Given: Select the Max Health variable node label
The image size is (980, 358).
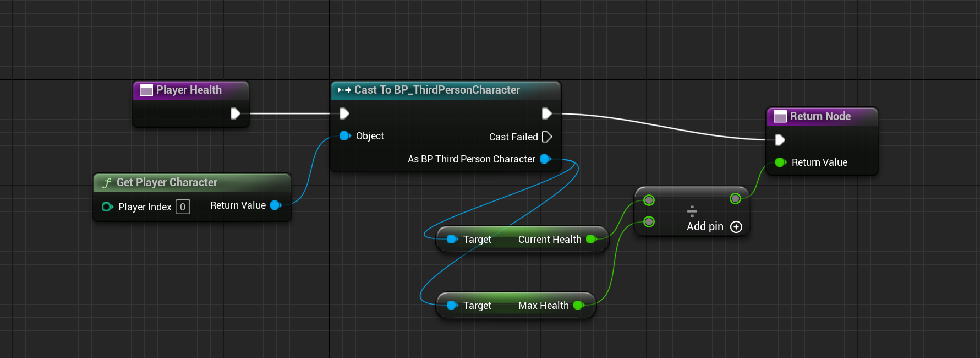Looking at the screenshot, I should (x=544, y=306).
